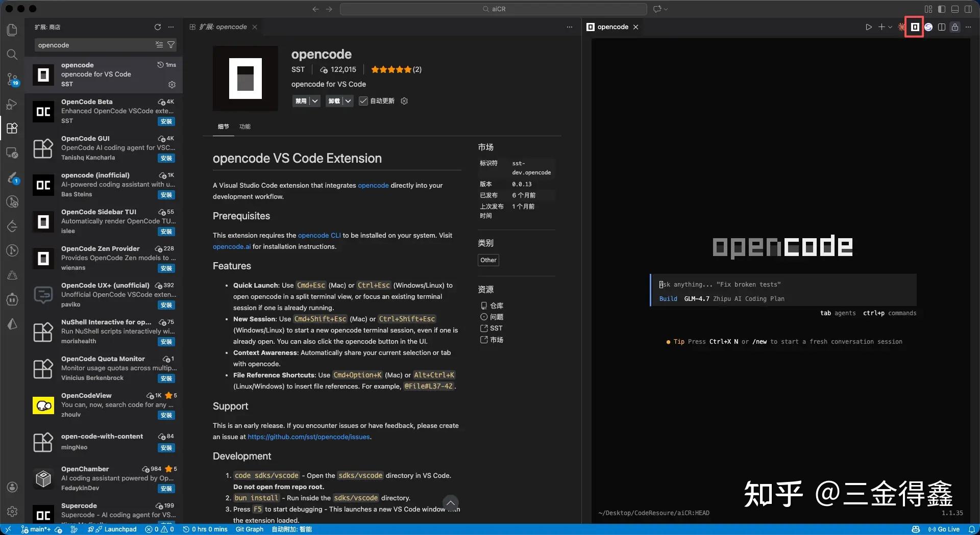Open more actions for extension editor tab group
980x535 pixels.
570,27
